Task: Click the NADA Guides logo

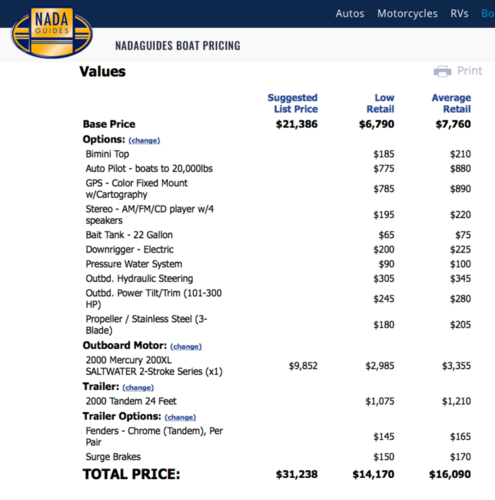Action: pos(52,33)
